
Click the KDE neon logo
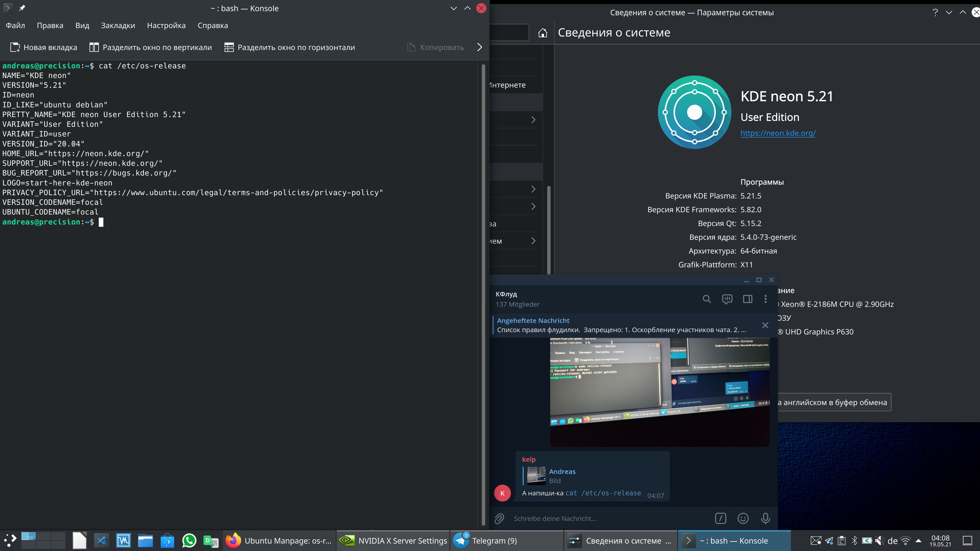click(694, 112)
